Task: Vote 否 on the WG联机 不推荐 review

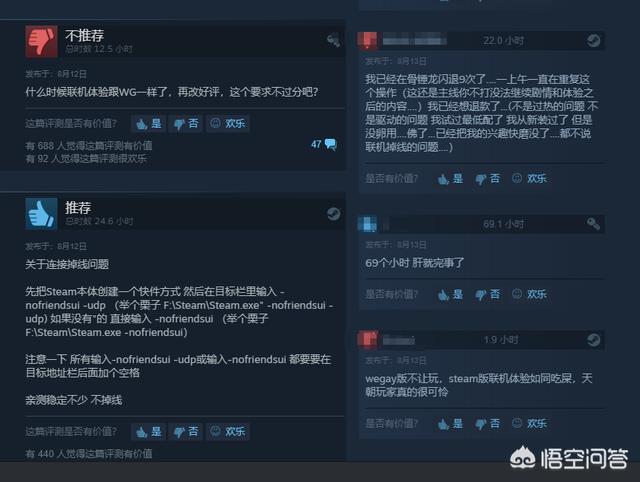Action: [186, 123]
